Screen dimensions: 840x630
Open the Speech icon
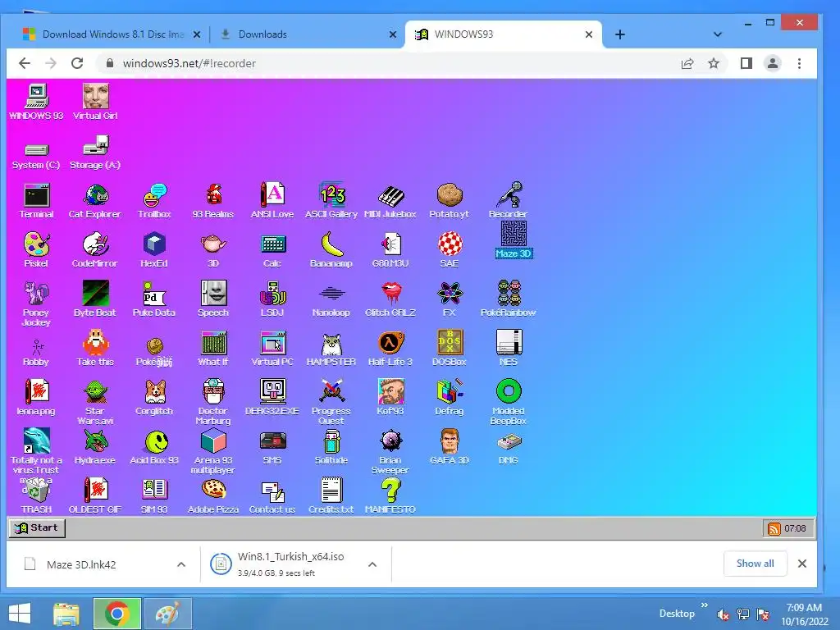[213, 299]
